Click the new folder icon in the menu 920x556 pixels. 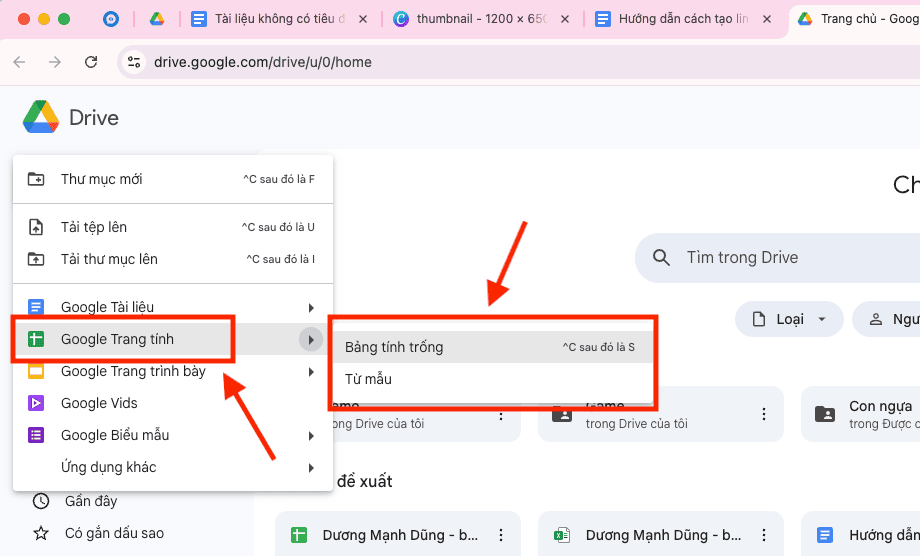(36, 179)
